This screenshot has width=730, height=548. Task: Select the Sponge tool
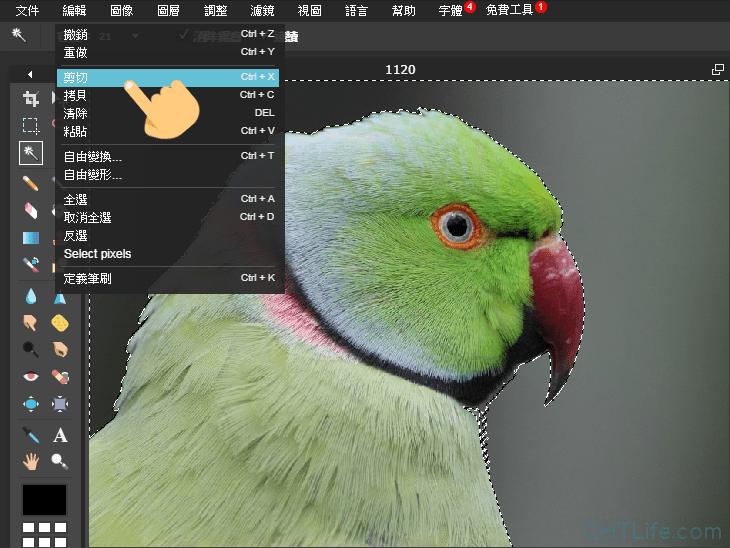click(x=60, y=323)
